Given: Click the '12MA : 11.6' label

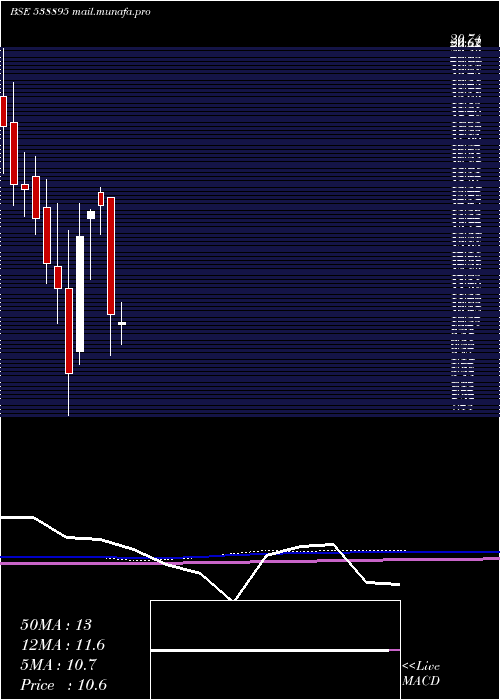Looking at the screenshot, I should (x=62, y=645).
